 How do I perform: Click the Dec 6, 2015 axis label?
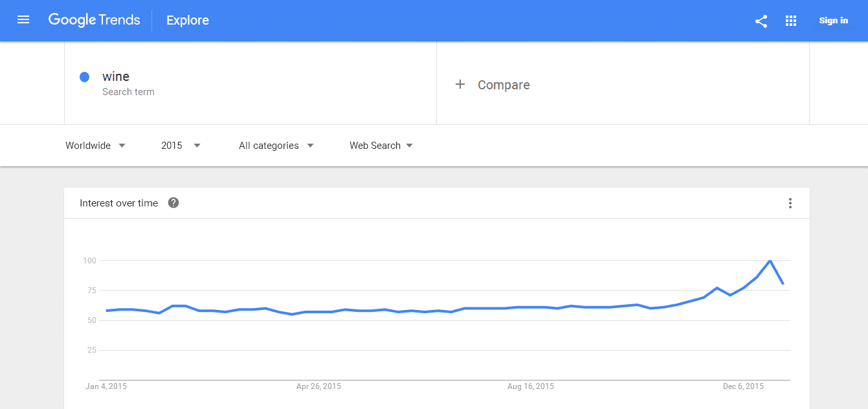(x=743, y=386)
